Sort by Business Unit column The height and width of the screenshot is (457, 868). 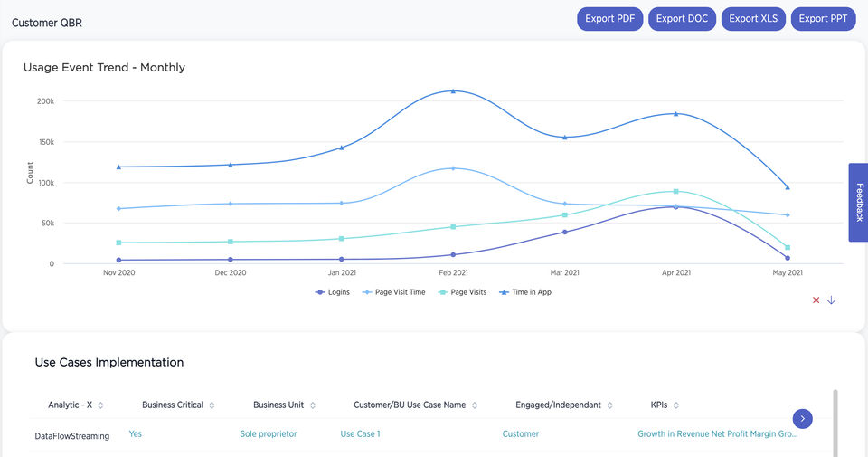(313, 405)
